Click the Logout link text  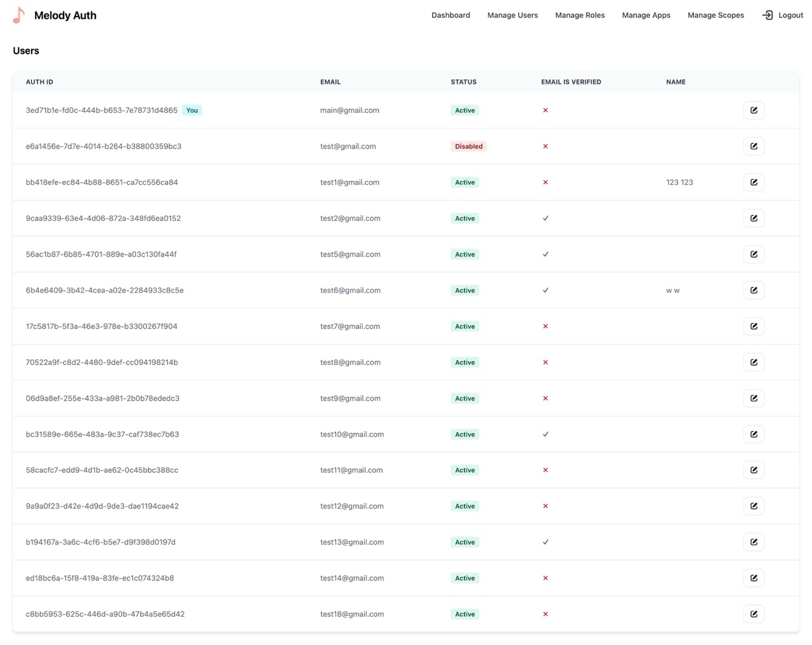point(790,15)
